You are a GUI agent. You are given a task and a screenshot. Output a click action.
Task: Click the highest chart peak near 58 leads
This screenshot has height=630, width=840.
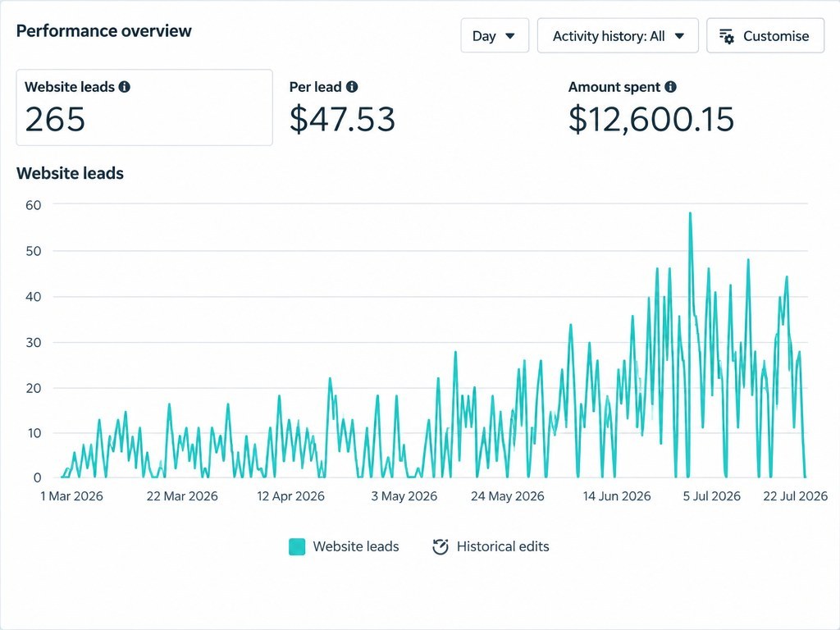690,214
